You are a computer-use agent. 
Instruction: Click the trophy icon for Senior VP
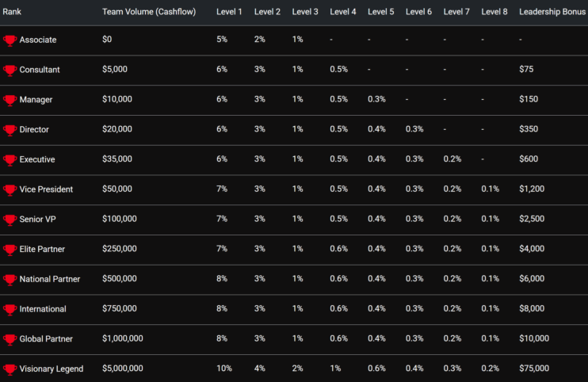point(10,220)
